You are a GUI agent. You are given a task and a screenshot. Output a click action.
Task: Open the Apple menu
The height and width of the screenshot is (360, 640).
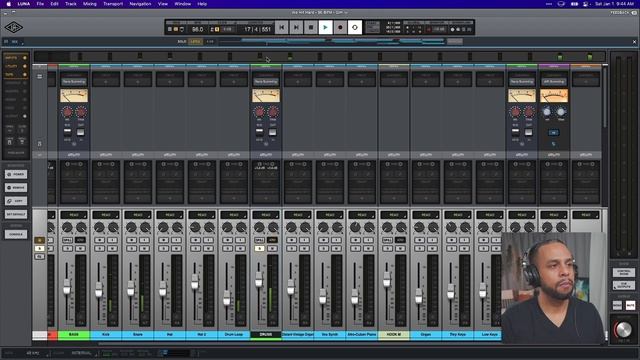[x=8, y=4]
